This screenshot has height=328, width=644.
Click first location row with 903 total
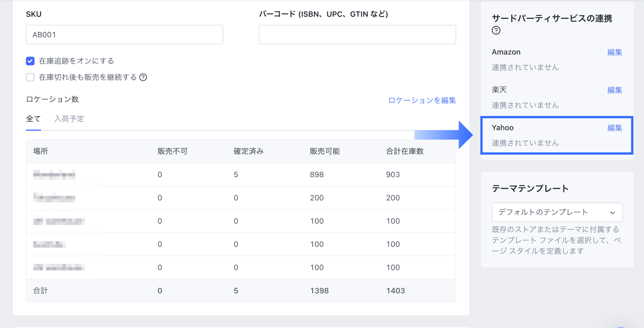point(54,175)
